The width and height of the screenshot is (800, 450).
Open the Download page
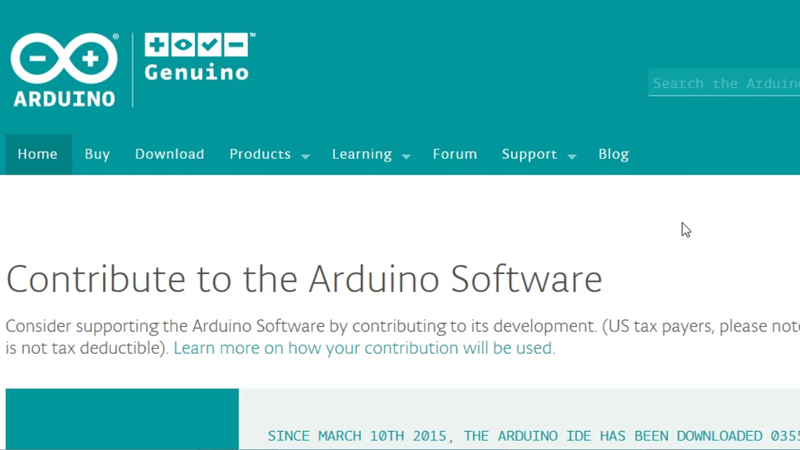coord(169,154)
